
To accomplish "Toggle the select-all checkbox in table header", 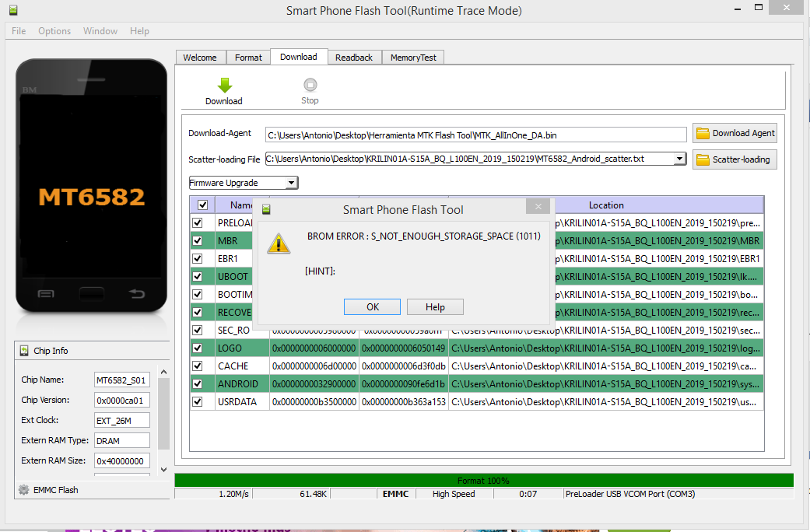I will (202, 205).
